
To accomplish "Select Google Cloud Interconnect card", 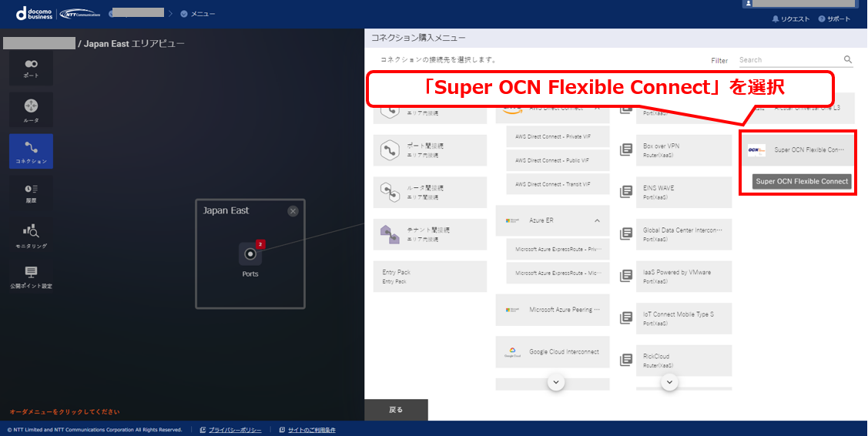I will (552, 352).
